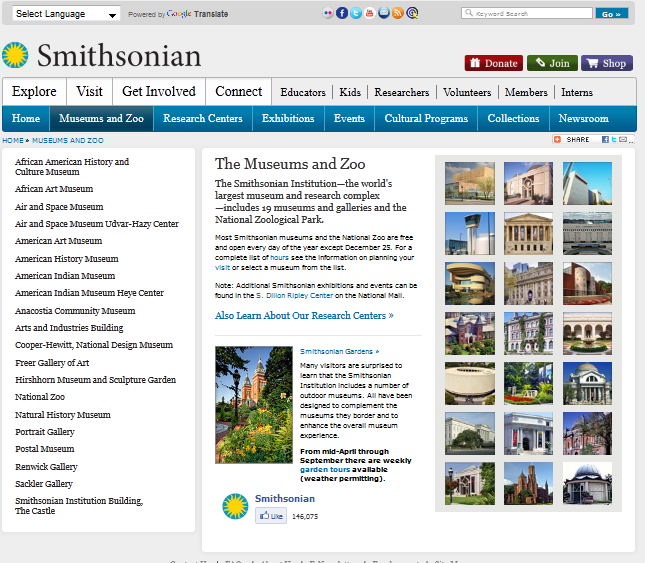
Task: Select Collections in the blue navigation bar
Action: [513, 118]
